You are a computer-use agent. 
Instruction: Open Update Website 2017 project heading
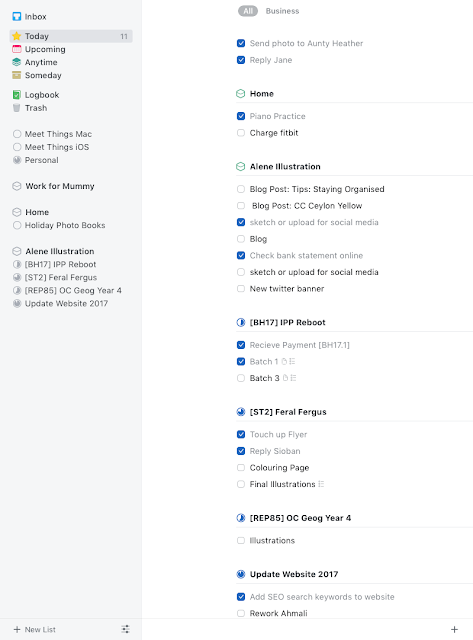coord(294,574)
